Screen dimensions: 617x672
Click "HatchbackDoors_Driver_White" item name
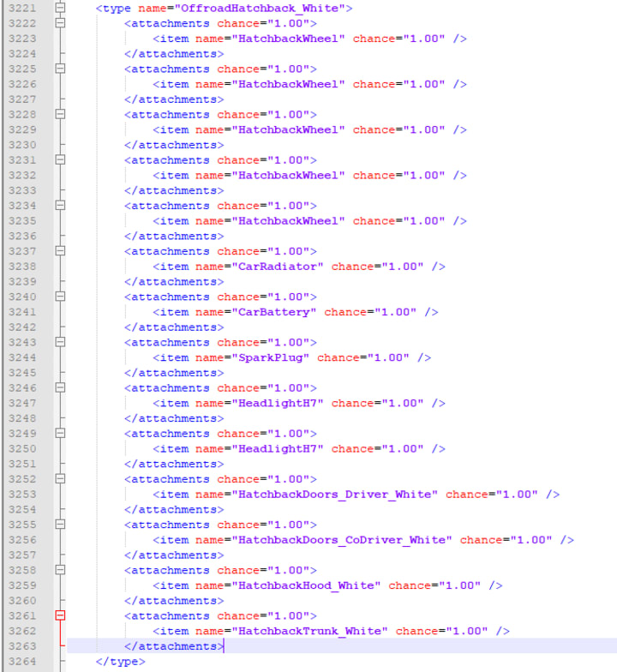coord(334,494)
